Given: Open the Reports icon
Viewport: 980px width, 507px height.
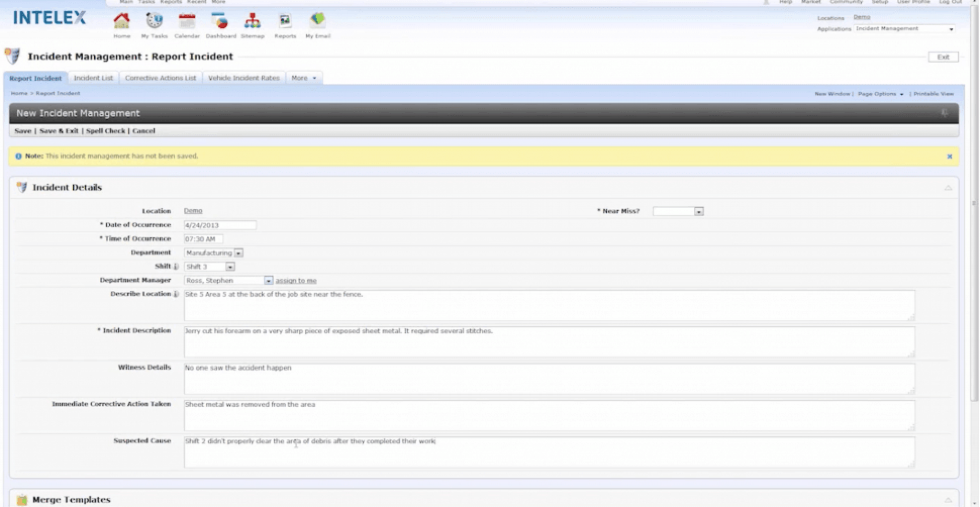Looking at the screenshot, I should [x=285, y=21].
